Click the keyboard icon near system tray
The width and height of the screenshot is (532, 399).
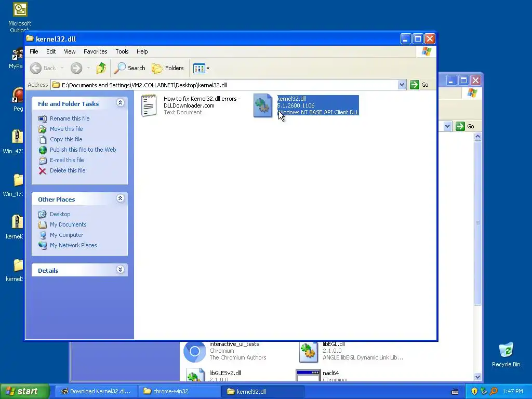coord(455,392)
